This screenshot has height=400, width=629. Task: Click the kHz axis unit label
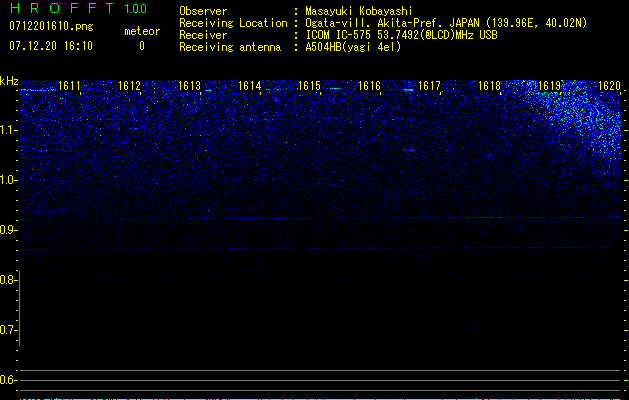point(9,81)
